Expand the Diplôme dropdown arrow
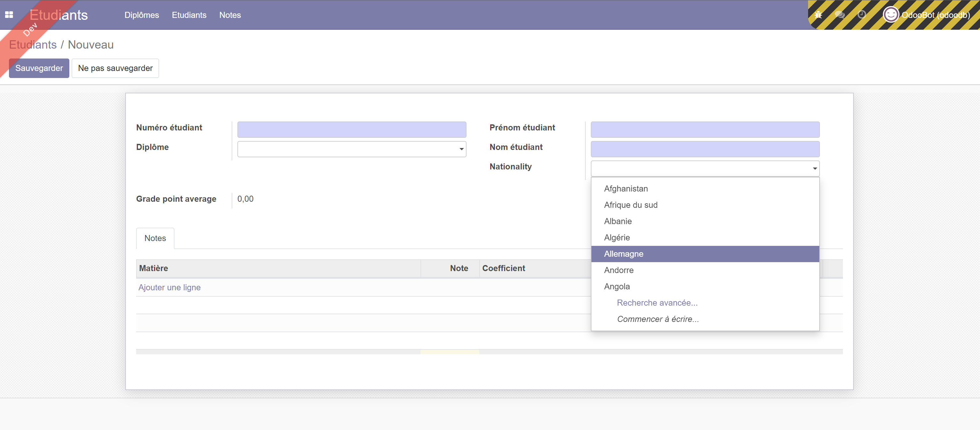This screenshot has width=980, height=430. click(x=461, y=149)
